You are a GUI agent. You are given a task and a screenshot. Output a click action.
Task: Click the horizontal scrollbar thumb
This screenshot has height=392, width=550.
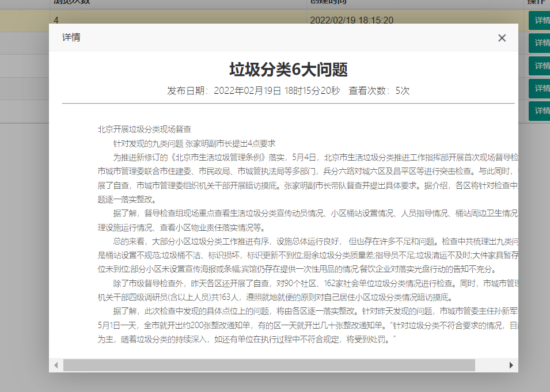[x=269, y=365]
